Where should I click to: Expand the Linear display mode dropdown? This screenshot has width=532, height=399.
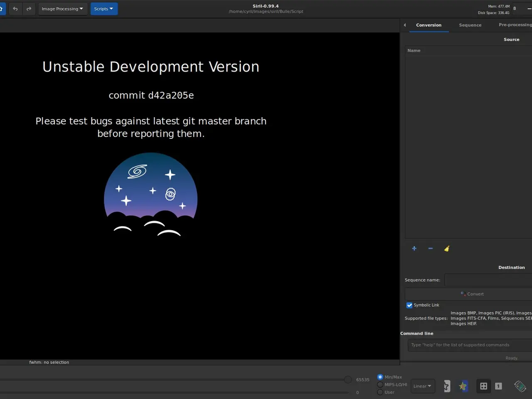[422, 386]
